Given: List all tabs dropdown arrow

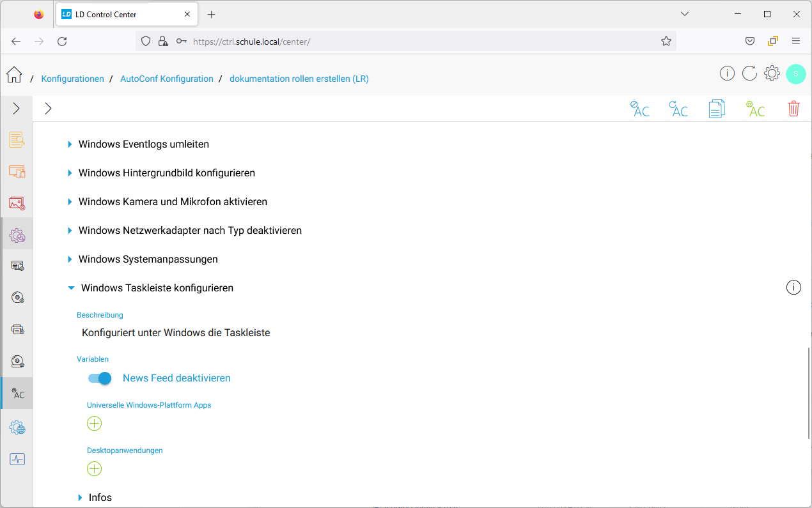Looking at the screenshot, I should tap(685, 14).
